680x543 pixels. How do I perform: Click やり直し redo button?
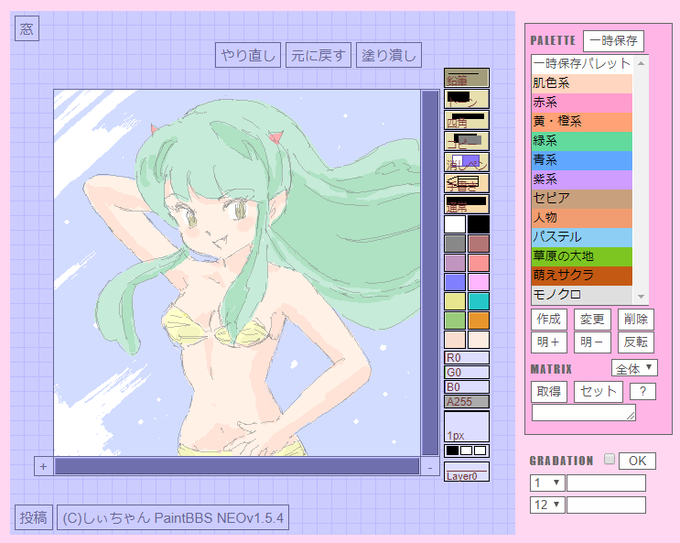click(248, 55)
